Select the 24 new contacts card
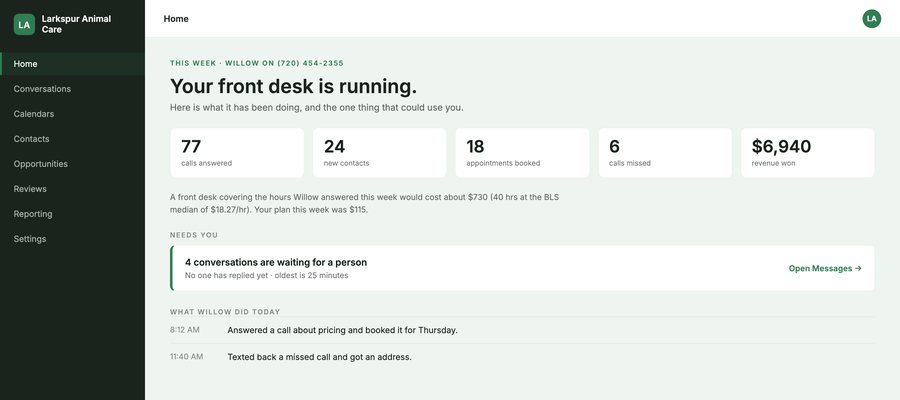This screenshot has width=900, height=400. [x=379, y=153]
